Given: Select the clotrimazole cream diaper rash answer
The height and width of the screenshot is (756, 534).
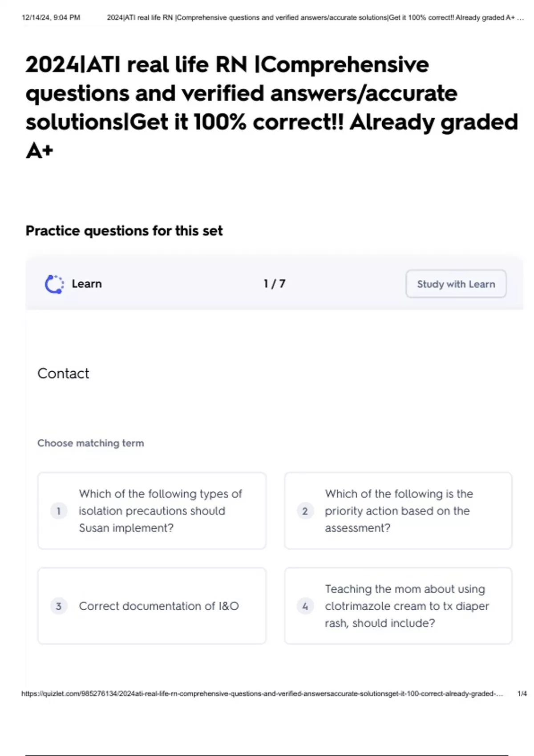Looking at the screenshot, I should pyautogui.click(x=406, y=606).
